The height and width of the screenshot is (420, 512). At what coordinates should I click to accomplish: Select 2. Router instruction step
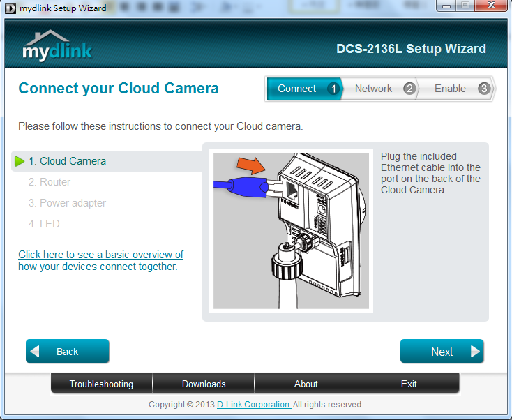(50, 182)
